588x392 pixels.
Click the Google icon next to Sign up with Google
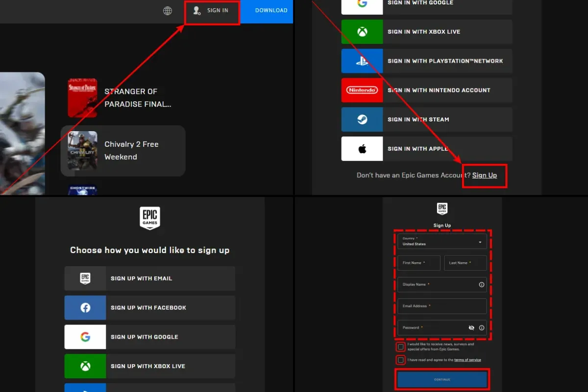(x=85, y=337)
